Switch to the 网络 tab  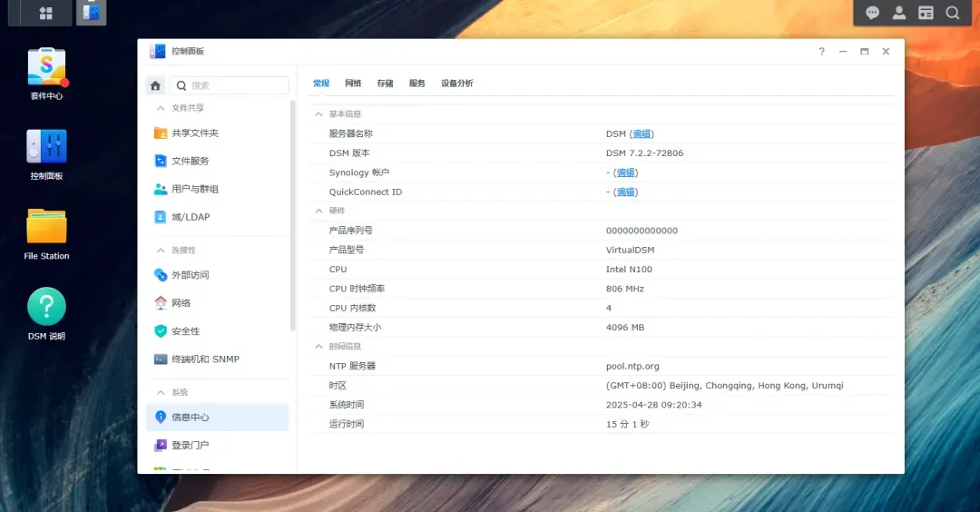pos(353,84)
